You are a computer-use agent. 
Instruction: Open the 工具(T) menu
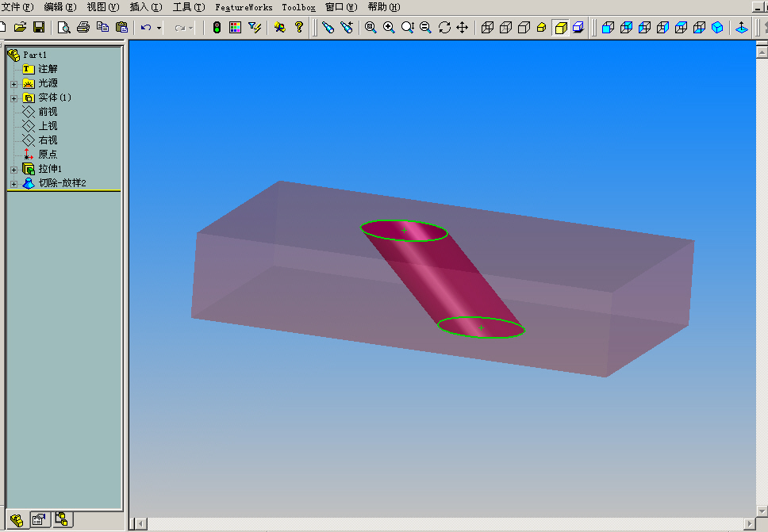pos(189,7)
